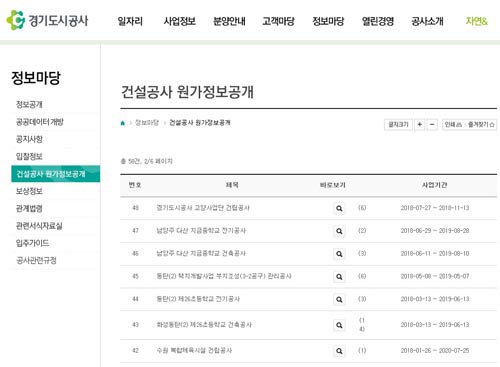
Task: Click the 글자크기 font size label
Action: [x=398, y=124]
